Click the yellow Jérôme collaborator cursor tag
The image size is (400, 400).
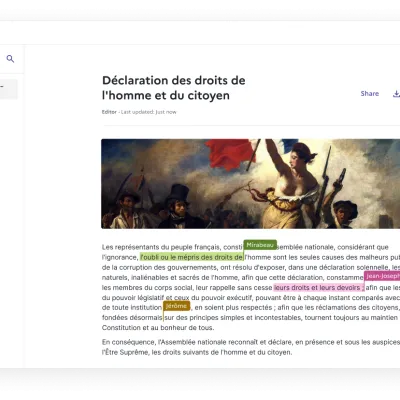coord(176,306)
